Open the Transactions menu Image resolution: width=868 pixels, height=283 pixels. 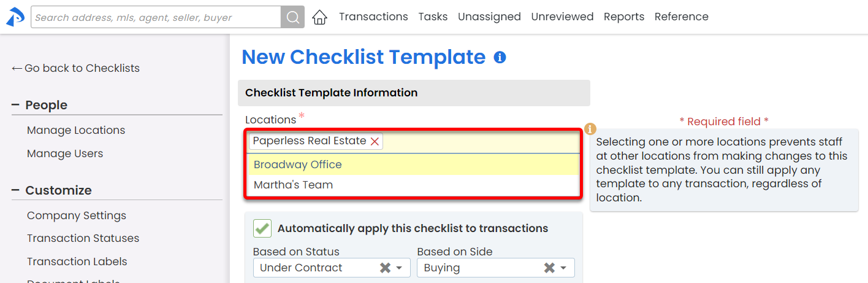pyautogui.click(x=373, y=17)
